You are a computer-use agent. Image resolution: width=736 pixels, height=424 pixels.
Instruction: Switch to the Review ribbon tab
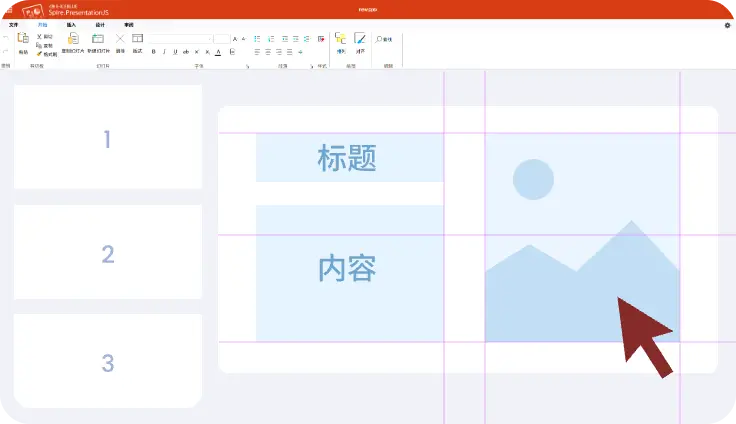(129, 25)
